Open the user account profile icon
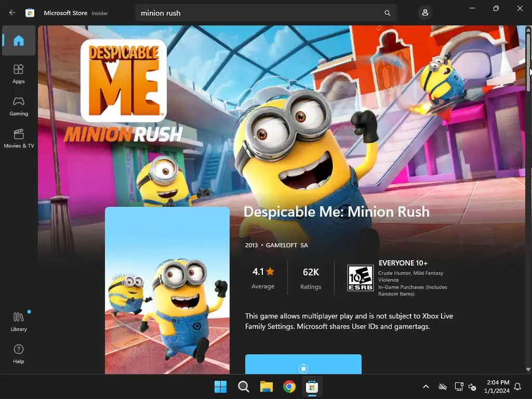The height and width of the screenshot is (399, 532). click(x=425, y=13)
